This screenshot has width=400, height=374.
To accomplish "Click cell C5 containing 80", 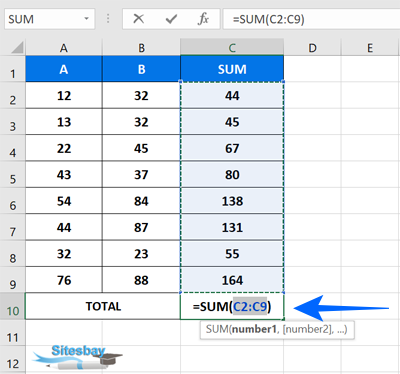I will [232, 174].
